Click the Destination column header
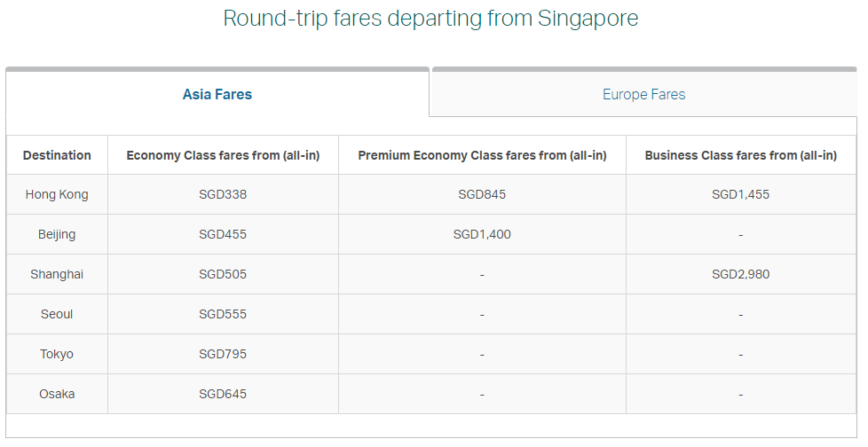The height and width of the screenshot is (447, 868). (x=57, y=155)
